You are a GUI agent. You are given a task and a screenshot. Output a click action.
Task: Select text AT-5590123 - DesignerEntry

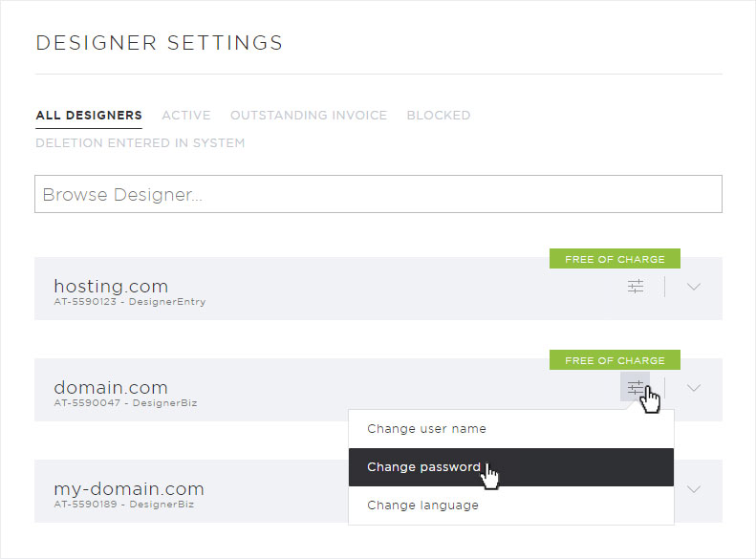[130, 302]
